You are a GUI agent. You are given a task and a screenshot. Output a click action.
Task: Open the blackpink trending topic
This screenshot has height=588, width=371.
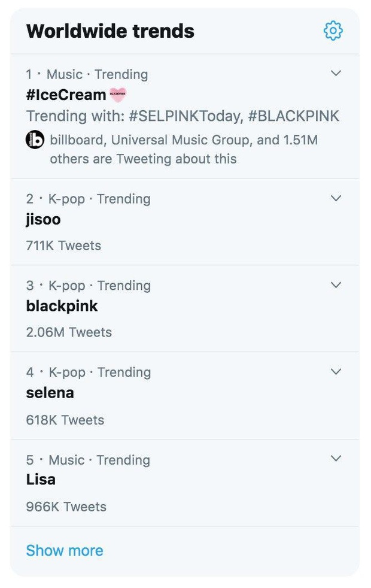62,306
